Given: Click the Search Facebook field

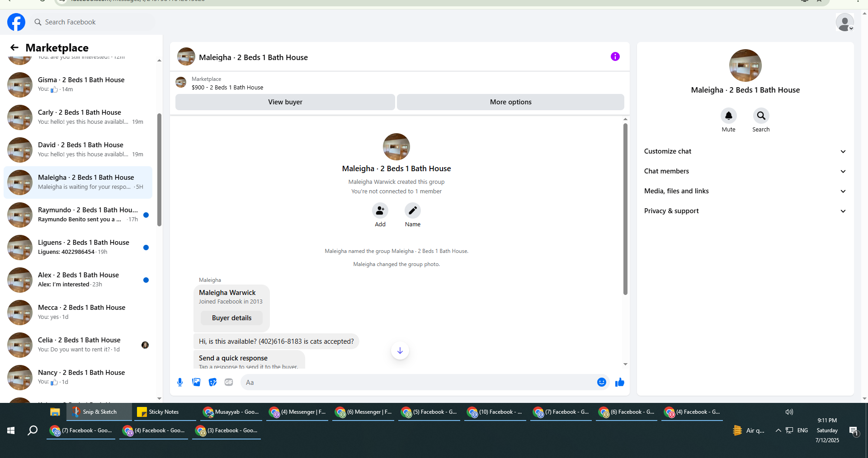Looking at the screenshot, I should [x=93, y=22].
